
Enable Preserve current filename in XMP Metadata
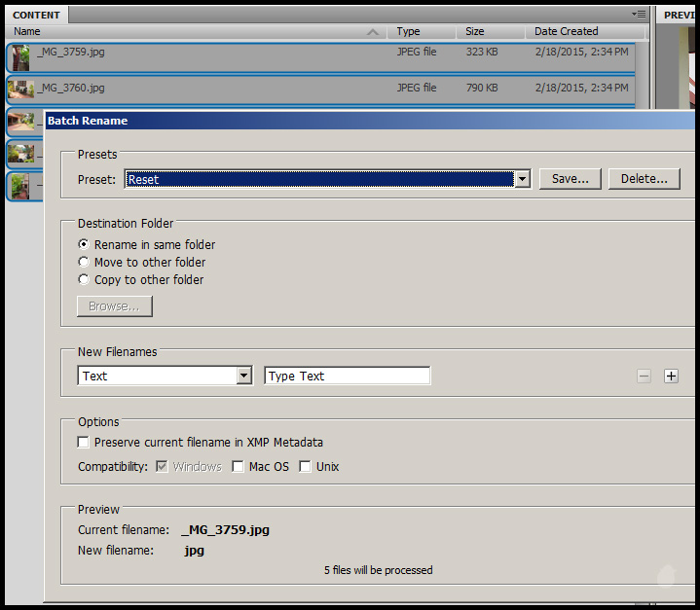click(84, 443)
